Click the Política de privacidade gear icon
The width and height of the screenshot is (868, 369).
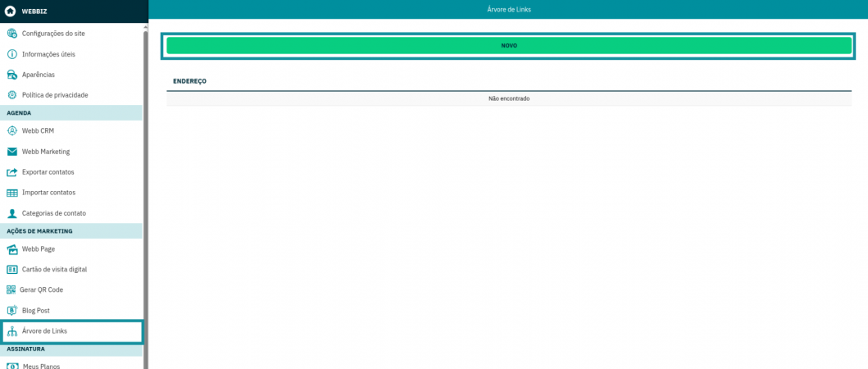coord(12,95)
